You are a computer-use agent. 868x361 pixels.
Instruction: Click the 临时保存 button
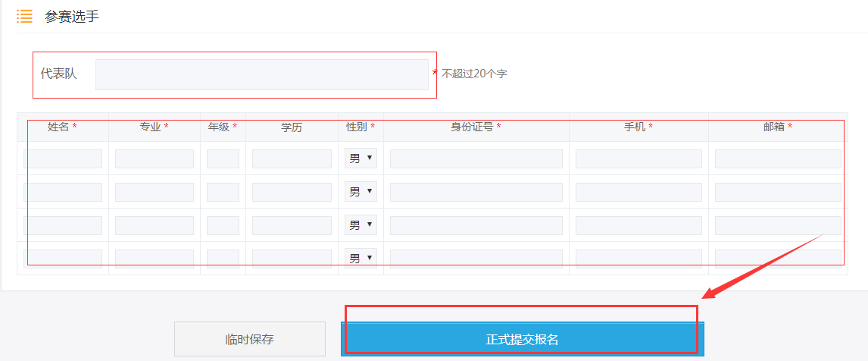(250, 339)
